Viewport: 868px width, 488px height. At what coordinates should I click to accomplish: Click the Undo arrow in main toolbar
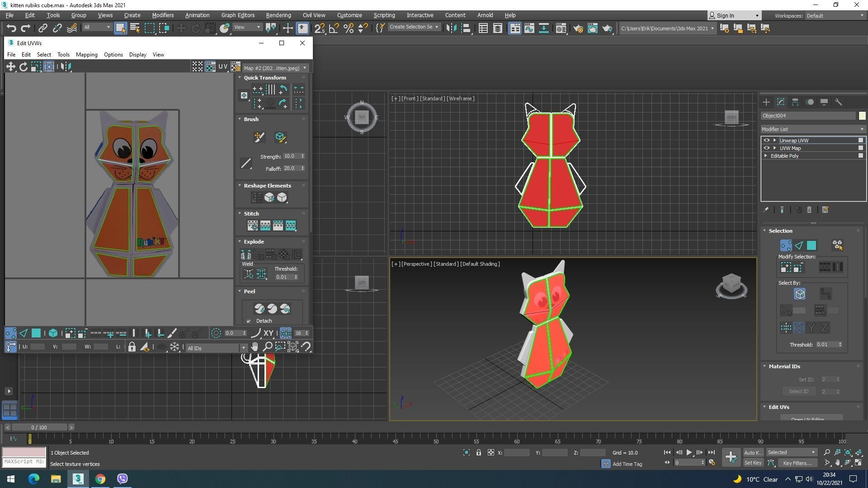point(11,28)
